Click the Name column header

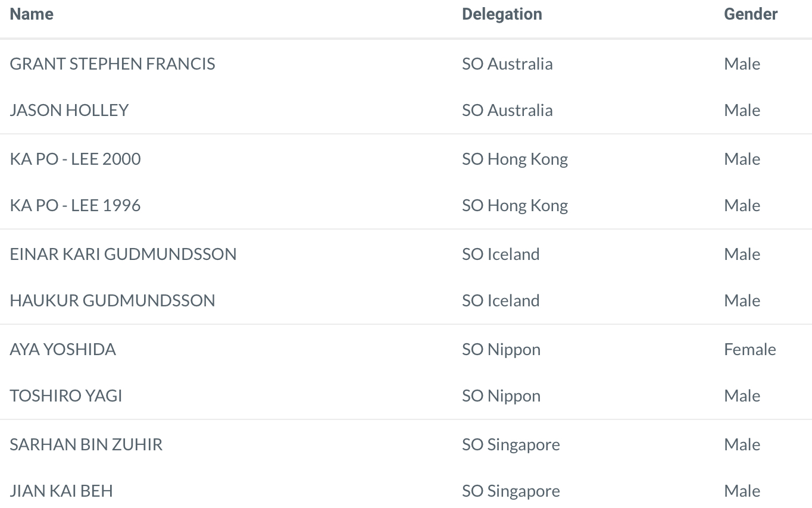click(x=32, y=14)
